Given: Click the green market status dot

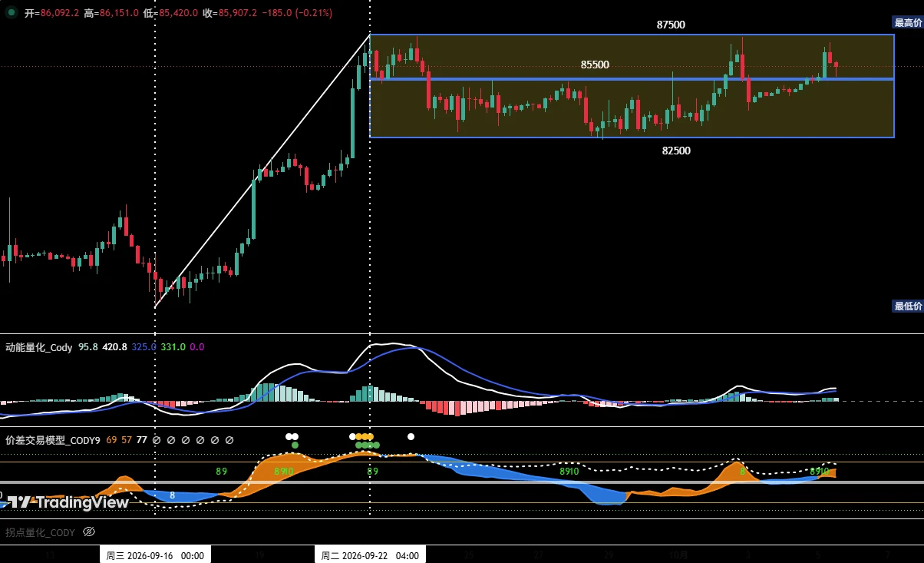Looking at the screenshot, I should [12, 12].
